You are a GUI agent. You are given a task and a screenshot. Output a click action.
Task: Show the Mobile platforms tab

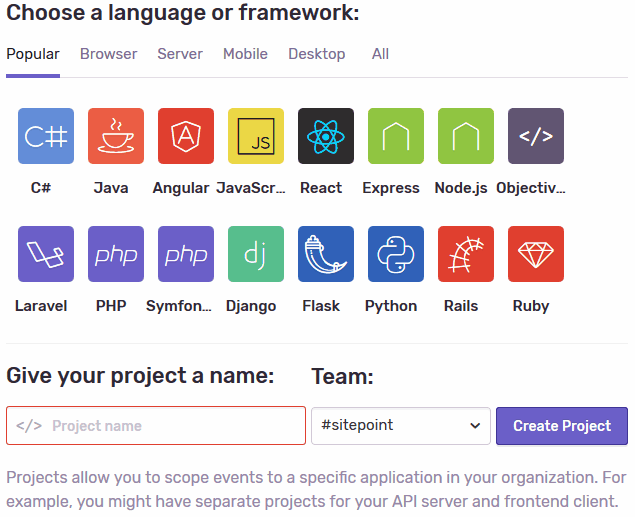(245, 54)
